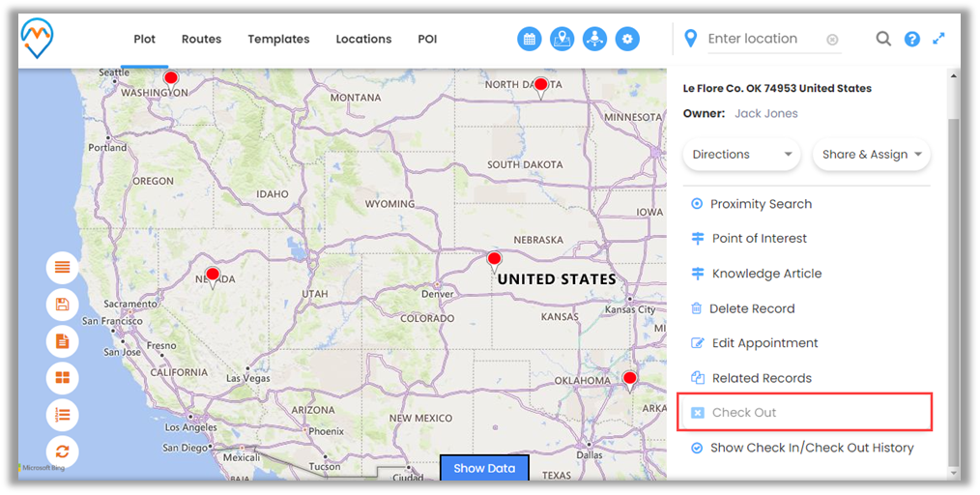The width and height of the screenshot is (980, 495).
Task: Click the orange numbered list icon
Action: pyautogui.click(x=62, y=415)
